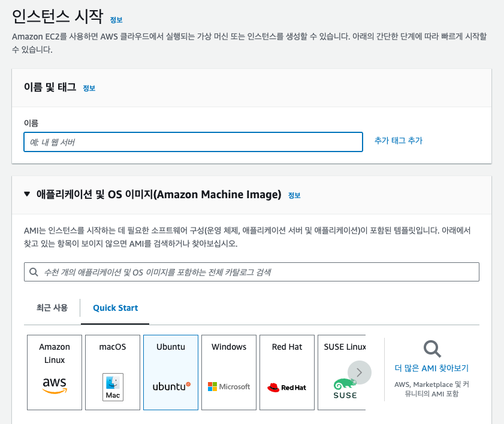Click 추가 태그 추가 link

coord(399,141)
